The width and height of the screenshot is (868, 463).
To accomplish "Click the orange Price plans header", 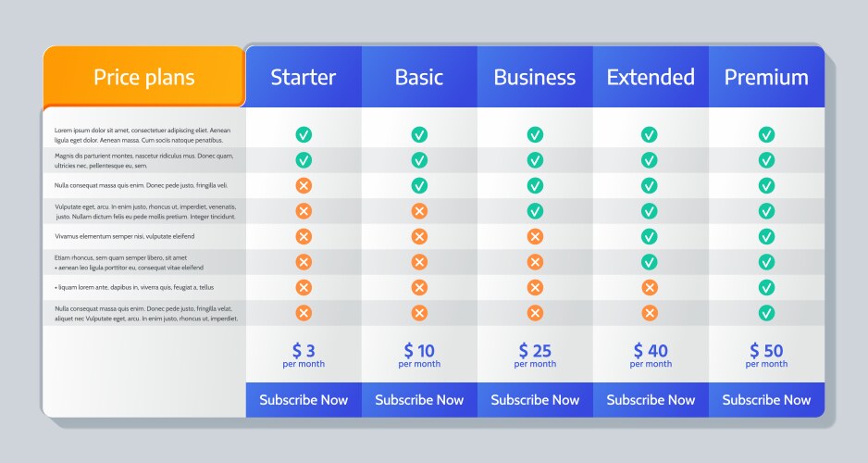I will tap(144, 77).
